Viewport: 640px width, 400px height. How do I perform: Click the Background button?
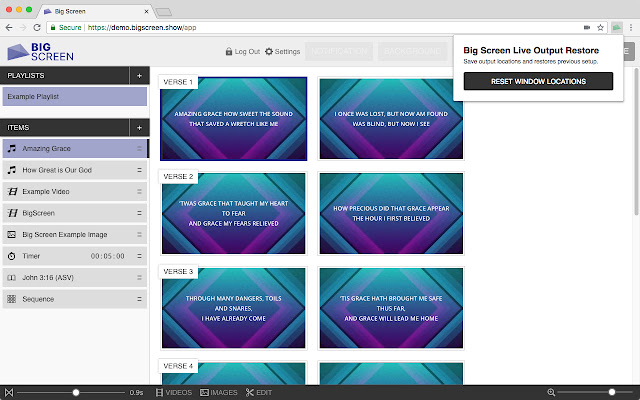412,51
